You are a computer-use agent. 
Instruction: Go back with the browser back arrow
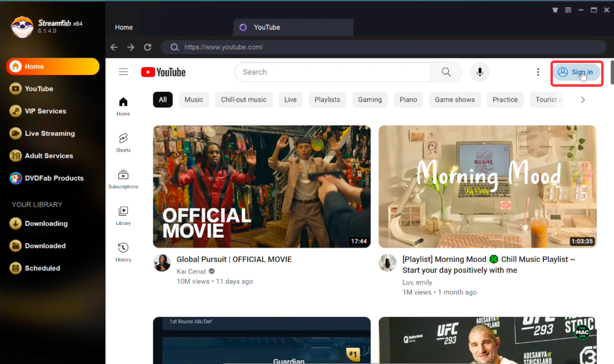[x=114, y=47]
